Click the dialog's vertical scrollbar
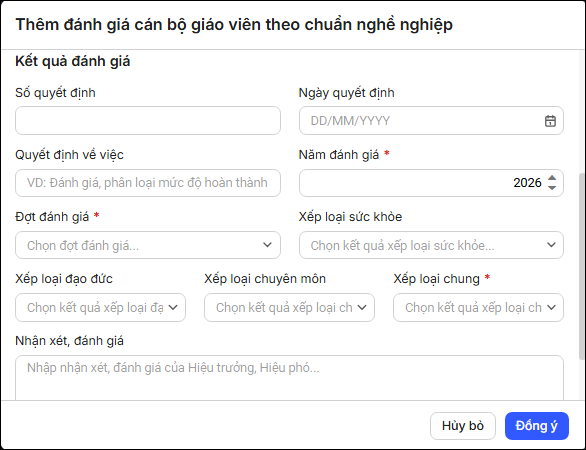This screenshot has height=450, width=586. pyautogui.click(x=582, y=266)
